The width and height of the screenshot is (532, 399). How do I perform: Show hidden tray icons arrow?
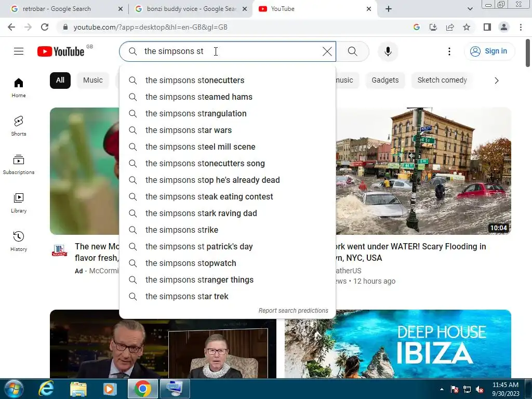(x=442, y=390)
